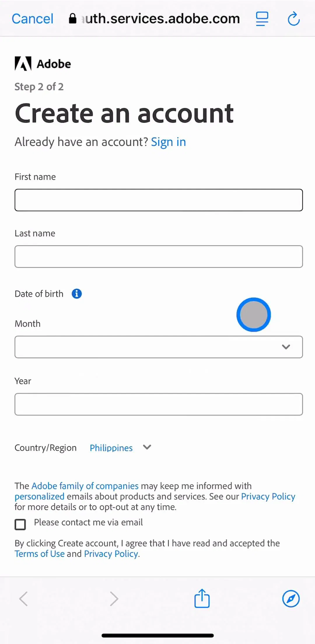Open the Terms of Use link
Screen dimensions: 315x644
(x=40, y=554)
